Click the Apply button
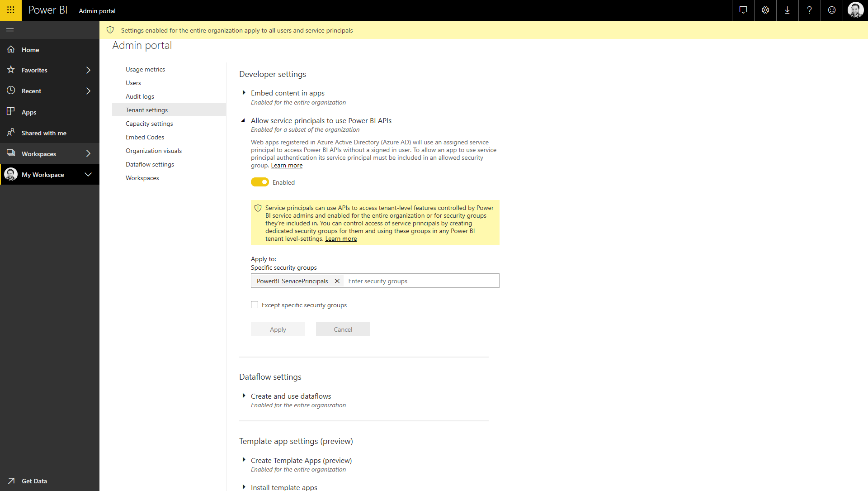The height and width of the screenshot is (491, 868). pyautogui.click(x=277, y=329)
